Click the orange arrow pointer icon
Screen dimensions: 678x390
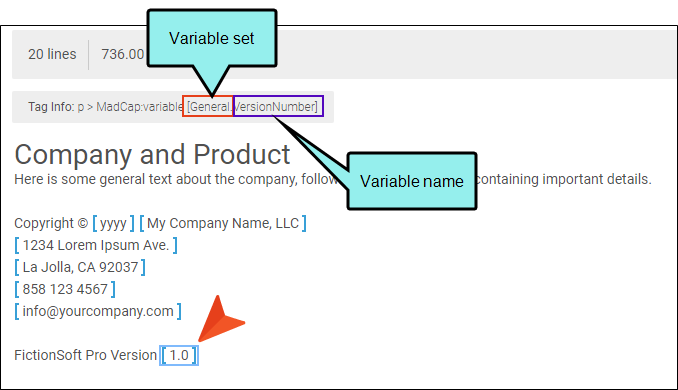(x=221, y=319)
